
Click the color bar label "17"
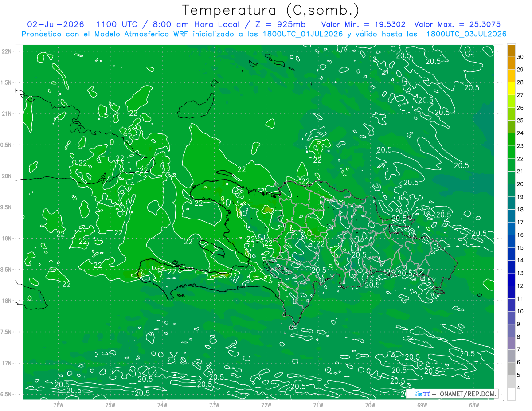[x=520, y=222]
